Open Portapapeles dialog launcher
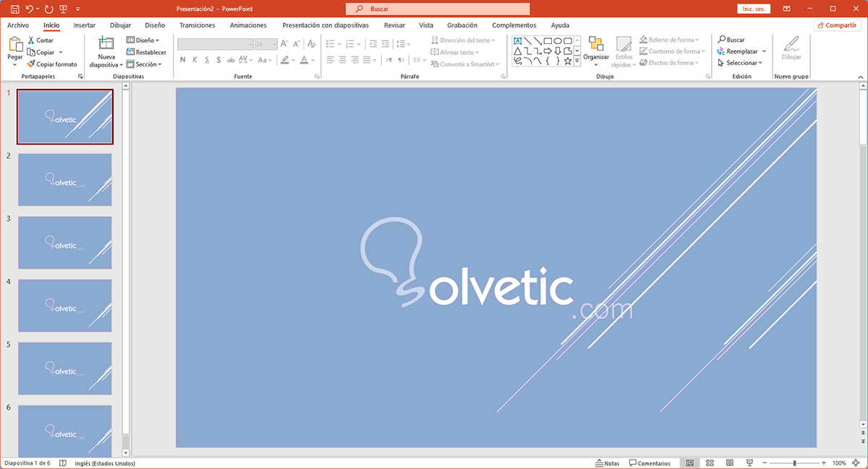The width and height of the screenshot is (868, 469). [80, 76]
